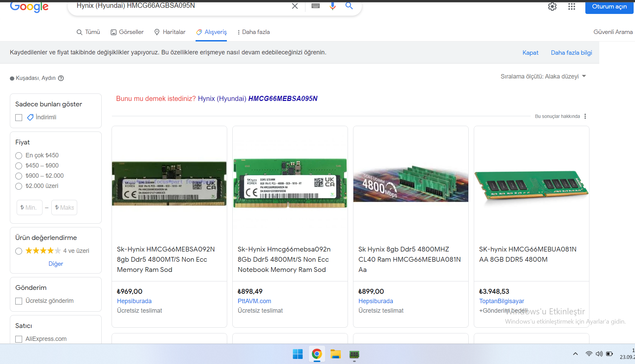
Task: Open the on-screen keyboard input tool
Action: tap(316, 6)
